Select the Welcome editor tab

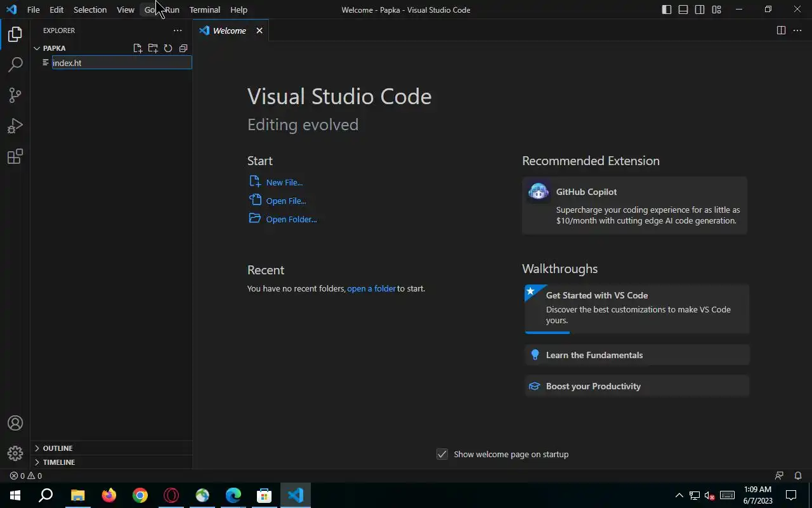[x=230, y=30]
